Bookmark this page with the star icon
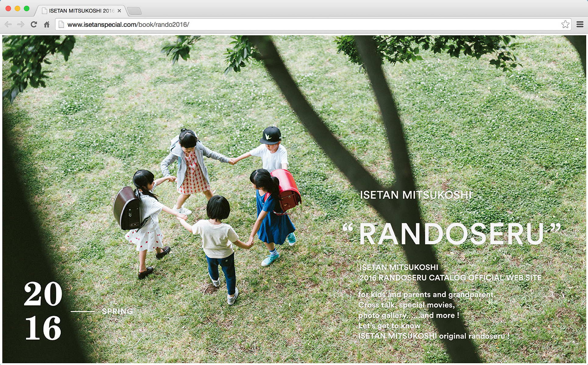This screenshot has width=588, height=365. [x=565, y=24]
